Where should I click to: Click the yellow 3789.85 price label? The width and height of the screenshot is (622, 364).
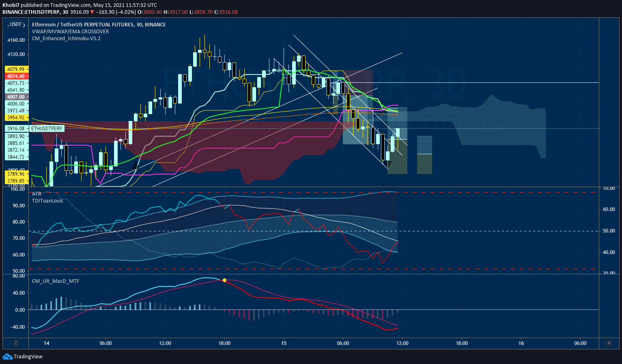(16, 181)
